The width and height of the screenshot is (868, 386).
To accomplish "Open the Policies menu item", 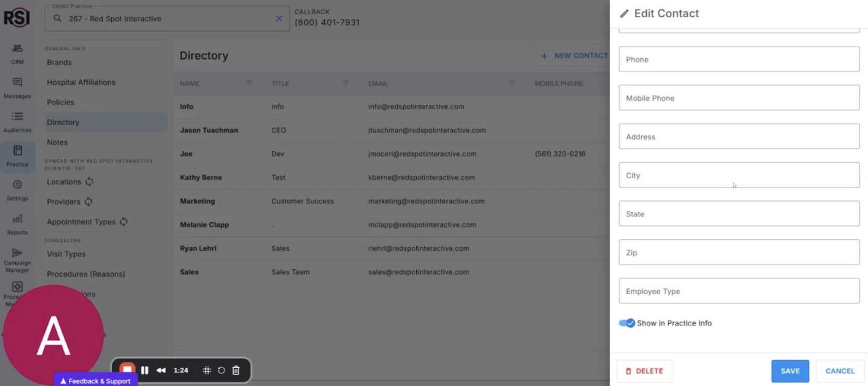I will pyautogui.click(x=61, y=102).
